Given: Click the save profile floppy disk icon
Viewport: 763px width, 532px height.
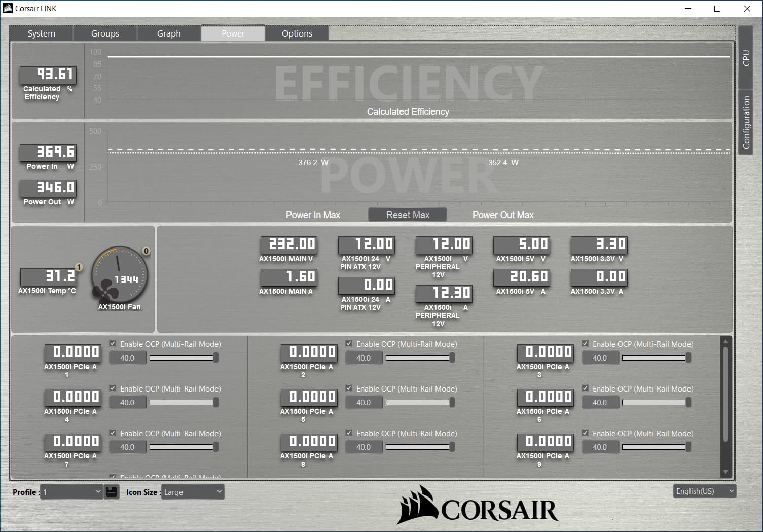Looking at the screenshot, I should click(x=112, y=491).
